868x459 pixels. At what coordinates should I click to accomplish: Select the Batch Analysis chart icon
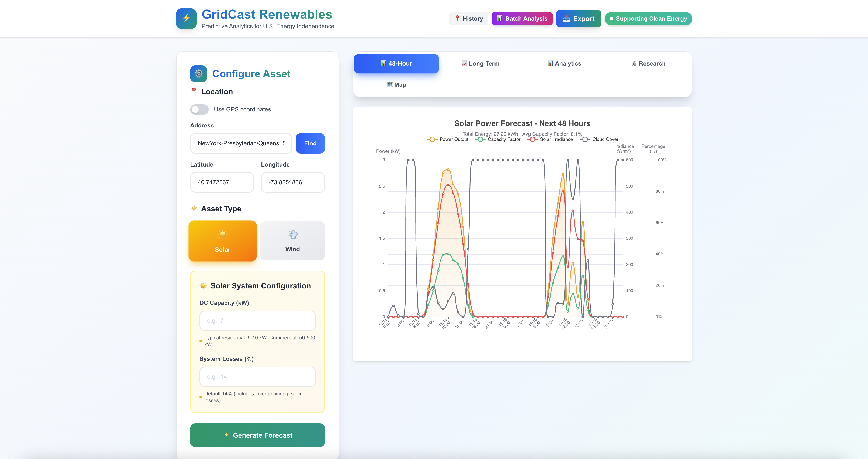(x=500, y=18)
